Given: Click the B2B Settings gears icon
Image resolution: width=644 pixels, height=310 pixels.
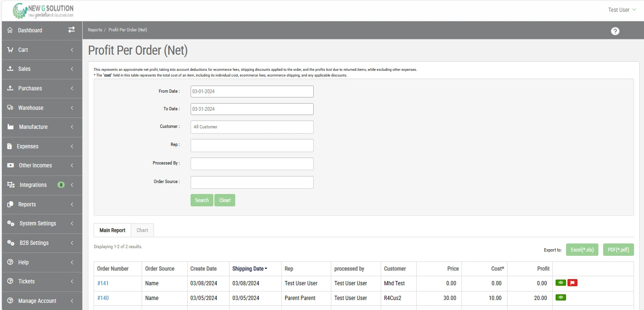Looking at the screenshot, I should click(11, 243).
